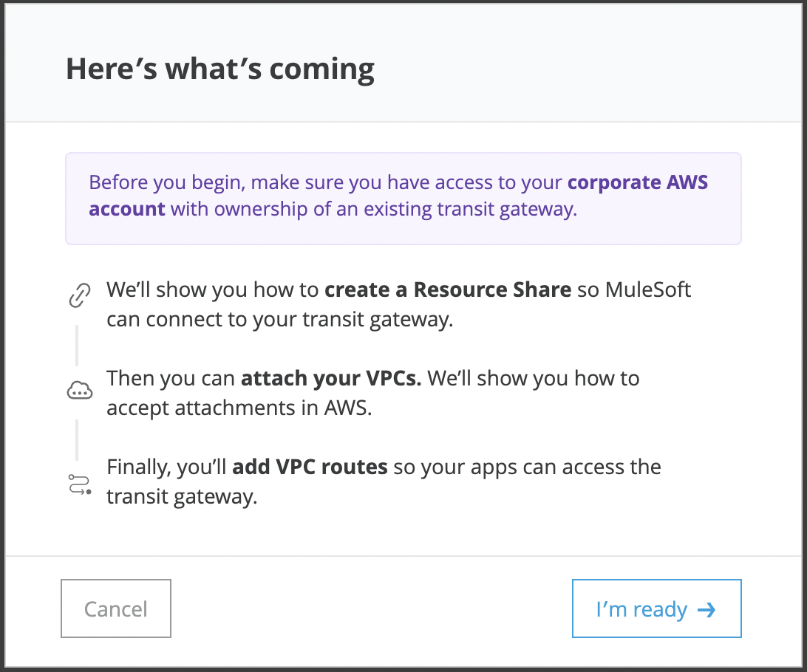Click the "Here's what's coming" heading
This screenshot has width=807, height=672.
tap(220, 69)
